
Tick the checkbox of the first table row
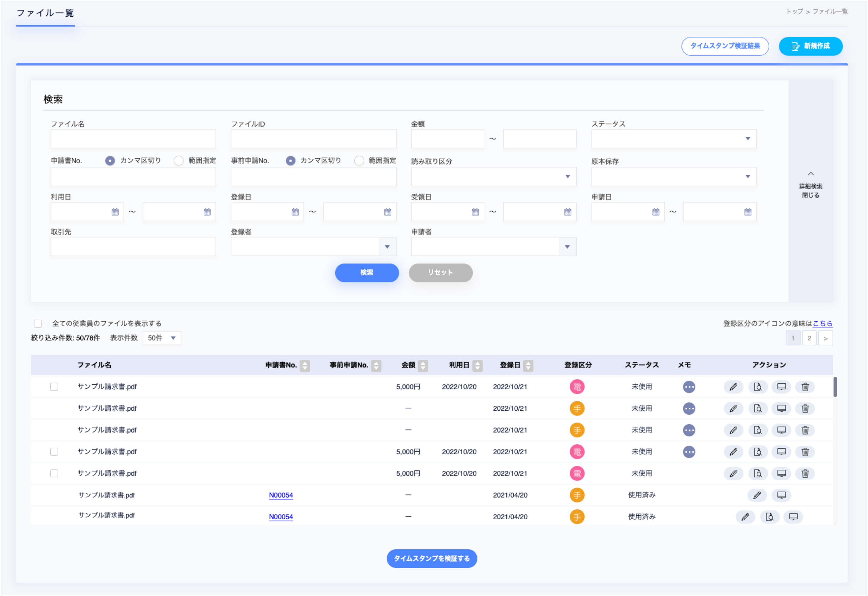tap(54, 387)
